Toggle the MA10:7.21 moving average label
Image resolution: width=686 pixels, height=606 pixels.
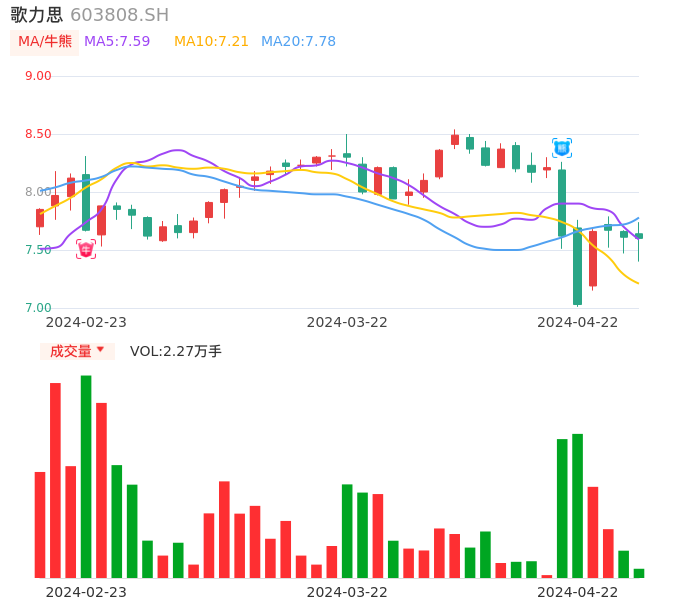pyautogui.click(x=211, y=42)
